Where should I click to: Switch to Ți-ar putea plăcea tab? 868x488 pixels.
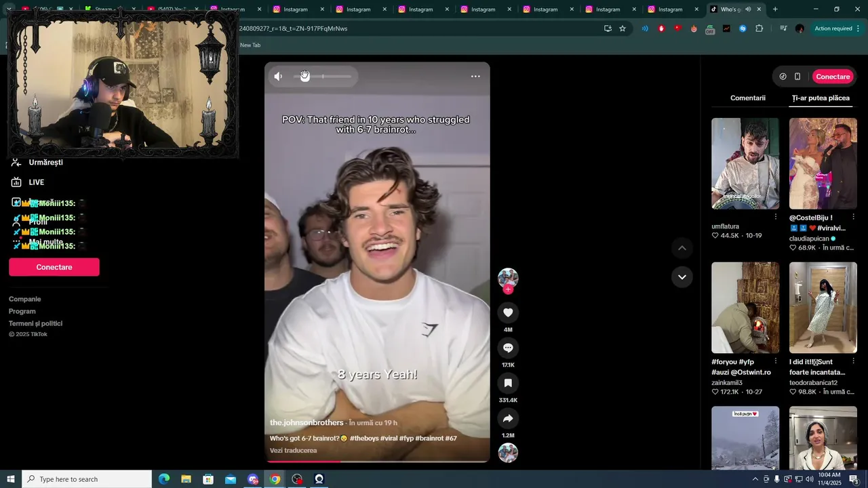click(821, 98)
